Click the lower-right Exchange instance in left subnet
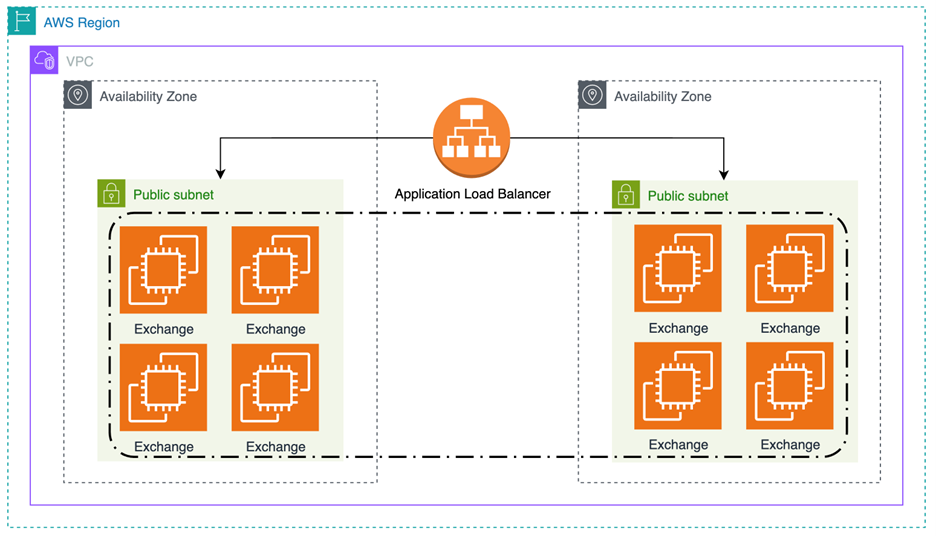Image resolution: width=936 pixels, height=536 pixels. 275,388
